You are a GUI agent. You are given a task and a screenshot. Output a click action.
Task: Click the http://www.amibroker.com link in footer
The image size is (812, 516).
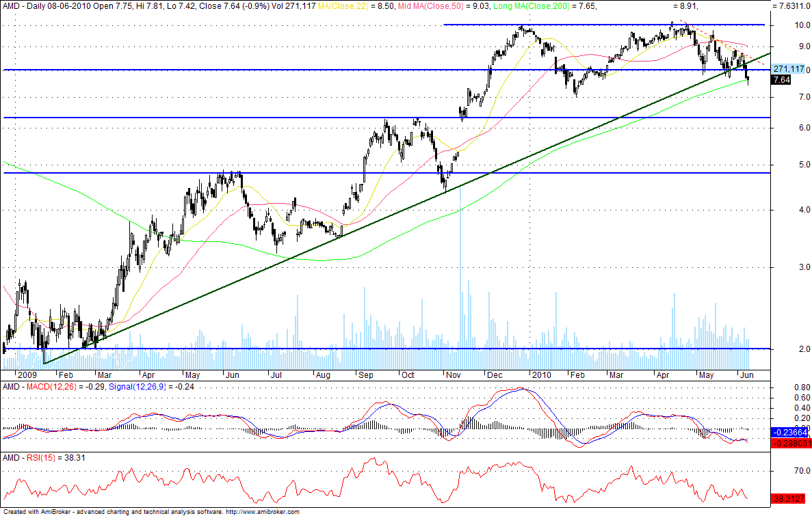[x=263, y=512]
